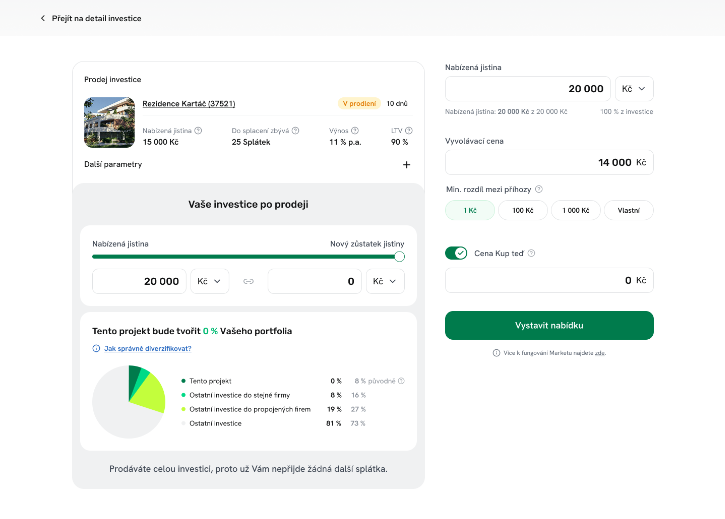
Task: Click the principal slider handle
Action: point(400,257)
